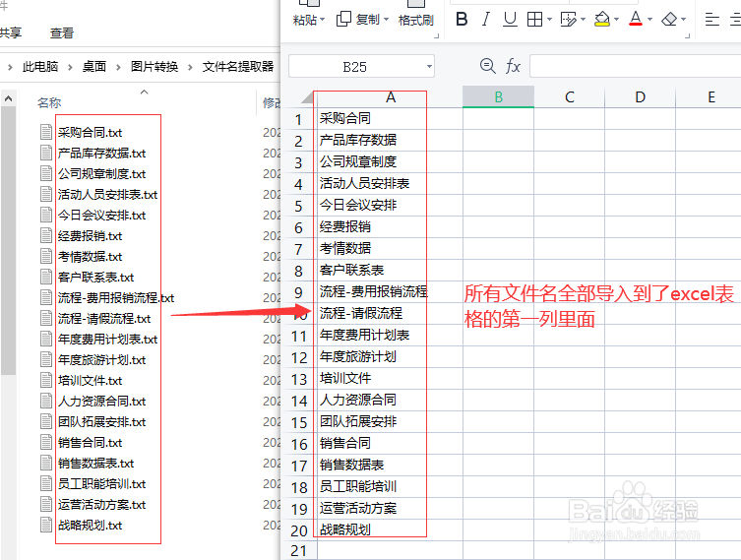
Task: Apply italic formatting
Action: [485, 20]
